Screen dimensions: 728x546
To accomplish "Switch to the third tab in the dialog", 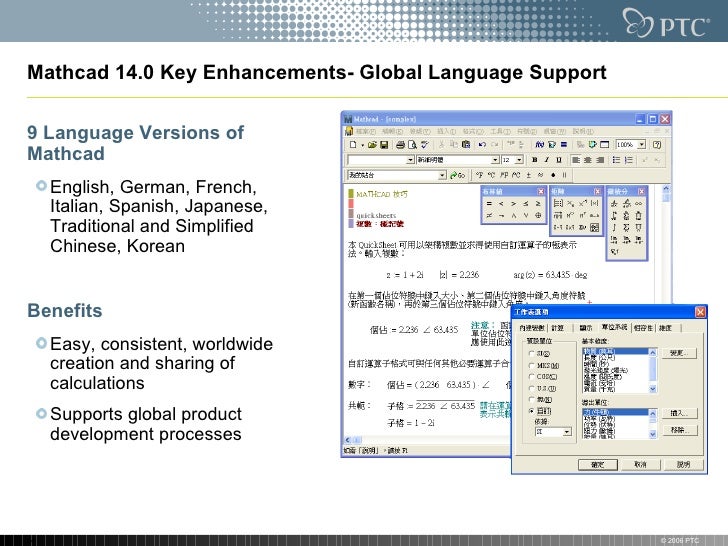I will click(x=586, y=328).
